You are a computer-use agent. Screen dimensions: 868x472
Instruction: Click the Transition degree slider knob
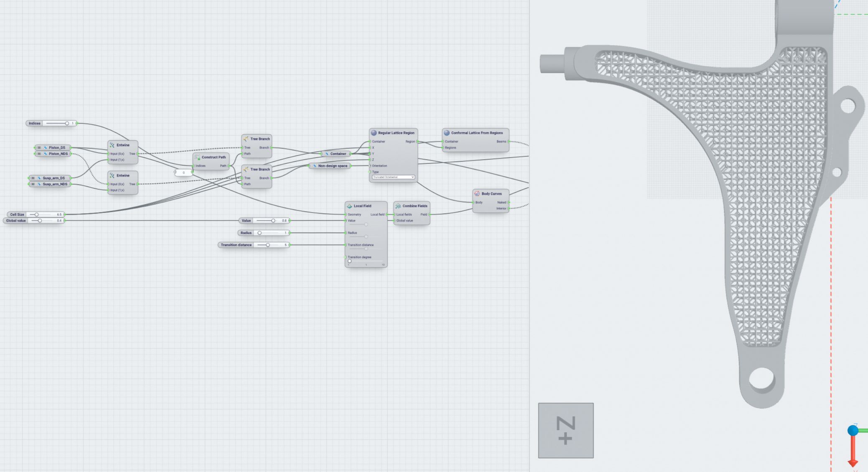click(x=349, y=261)
